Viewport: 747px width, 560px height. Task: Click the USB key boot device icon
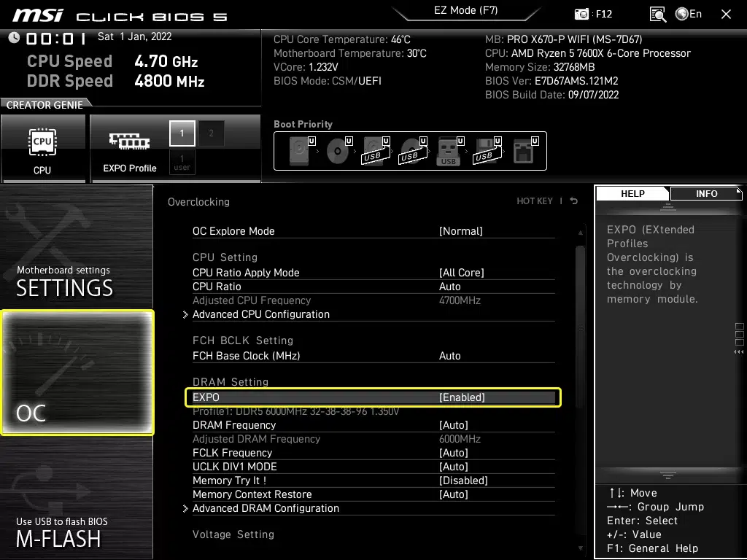pyautogui.click(x=449, y=152)
